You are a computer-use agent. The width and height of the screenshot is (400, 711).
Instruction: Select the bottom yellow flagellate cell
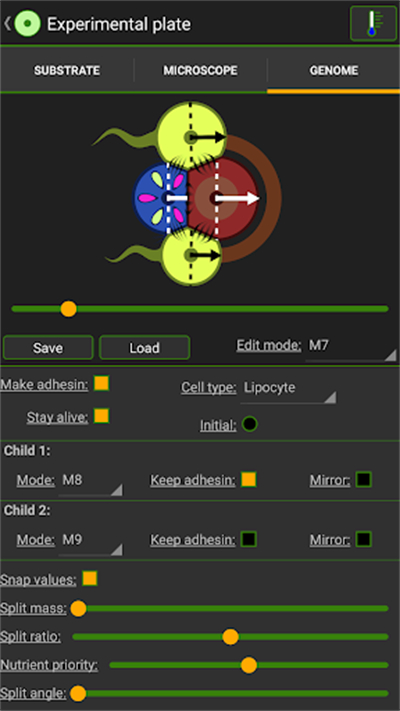[x=191, y=256]
